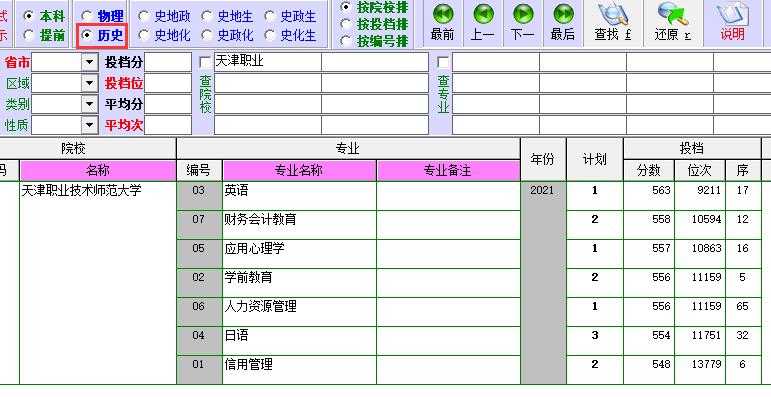This screenshot has width=771, height=397.
Task: Focus the 平均分 input field
Action: coord(168,104)
